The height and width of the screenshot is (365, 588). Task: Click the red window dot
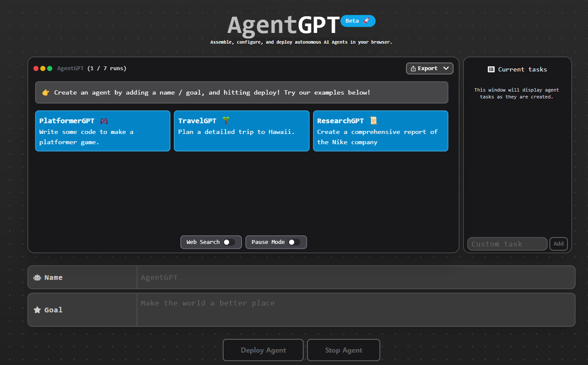(x=36, y=68)
